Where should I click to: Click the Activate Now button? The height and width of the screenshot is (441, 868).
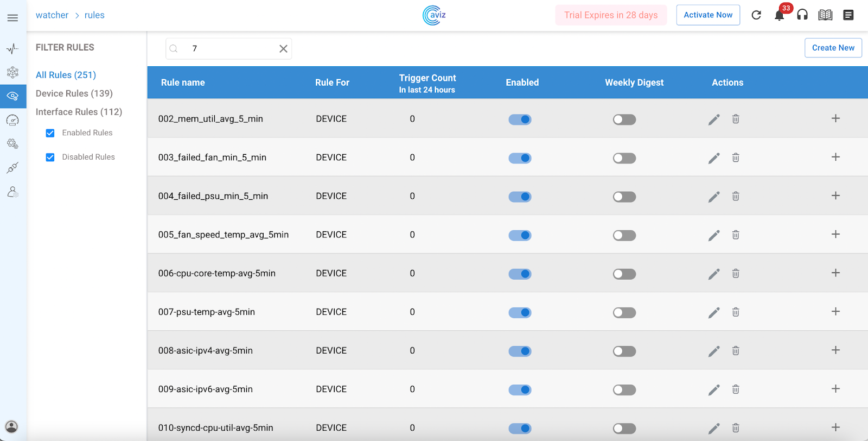(x=708, y=15)
